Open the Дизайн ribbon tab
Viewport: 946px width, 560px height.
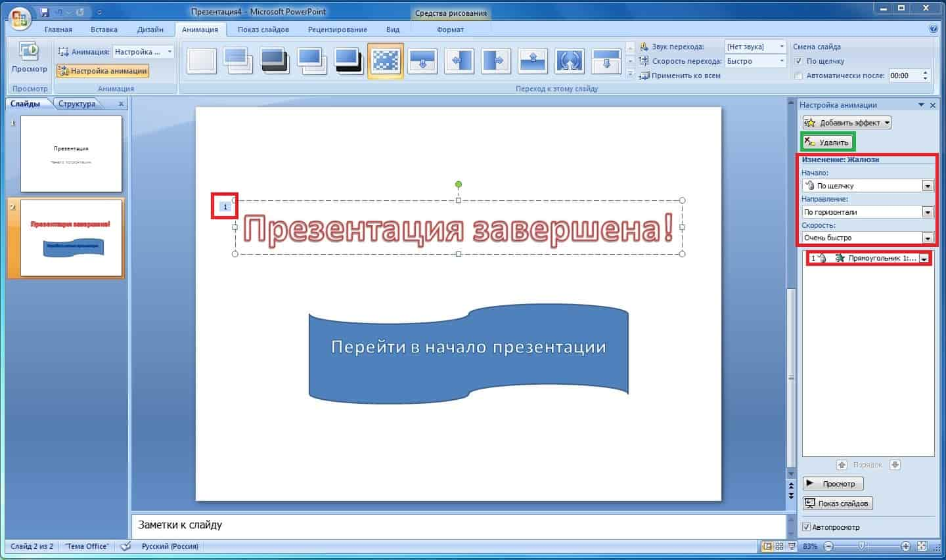[x=150, y=30]
